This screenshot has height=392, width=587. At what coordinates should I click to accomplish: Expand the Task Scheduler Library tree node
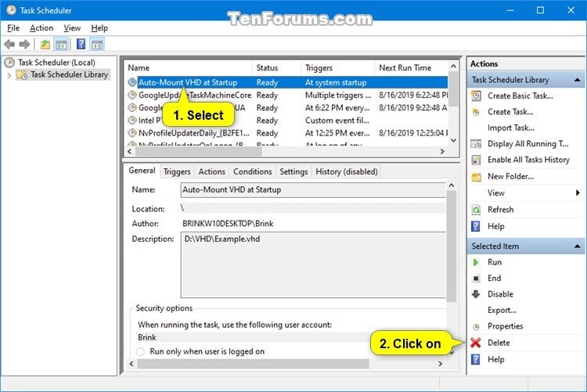[x=9, y=75]
